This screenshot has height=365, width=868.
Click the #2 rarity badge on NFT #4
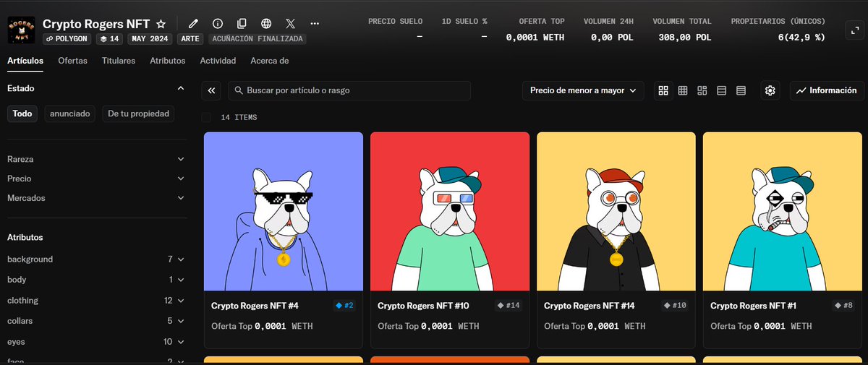tap(344, 306)
